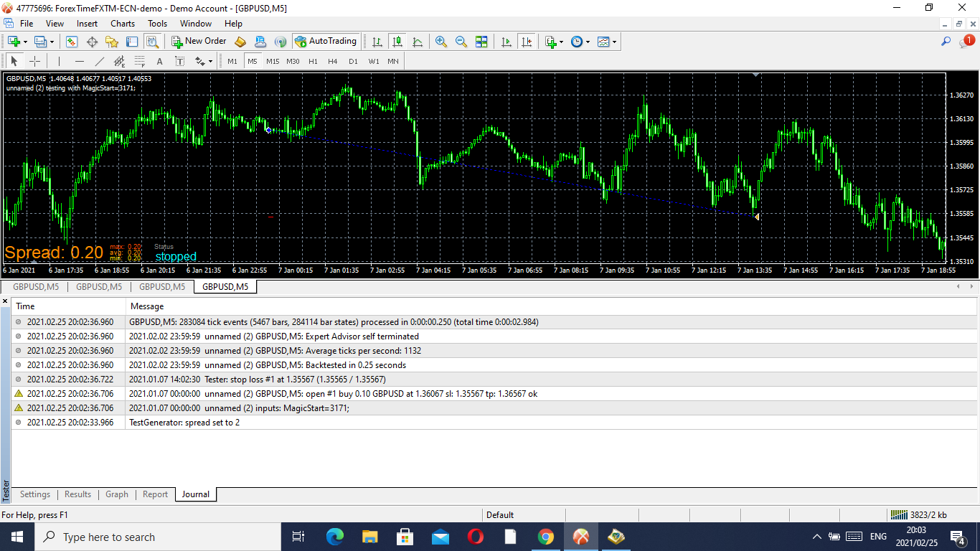Select the 'stop loss #1' journal row
The height and width of the screenshot is (551, 980).
pos(494,379)
